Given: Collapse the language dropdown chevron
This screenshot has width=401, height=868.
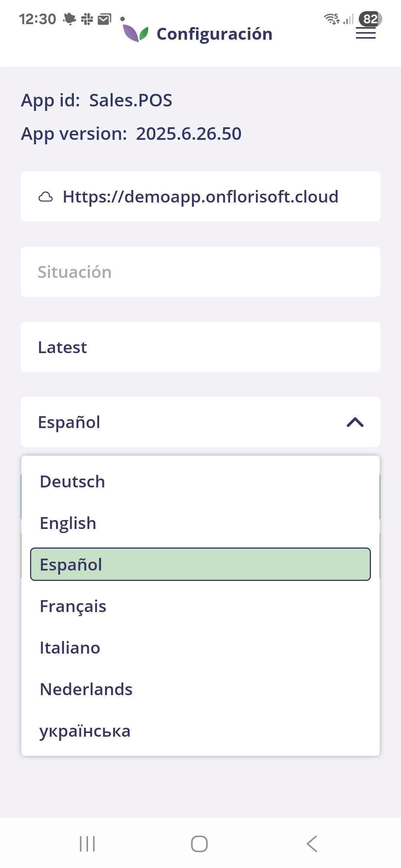Looking at the screenshot, I should click(355, 422).
